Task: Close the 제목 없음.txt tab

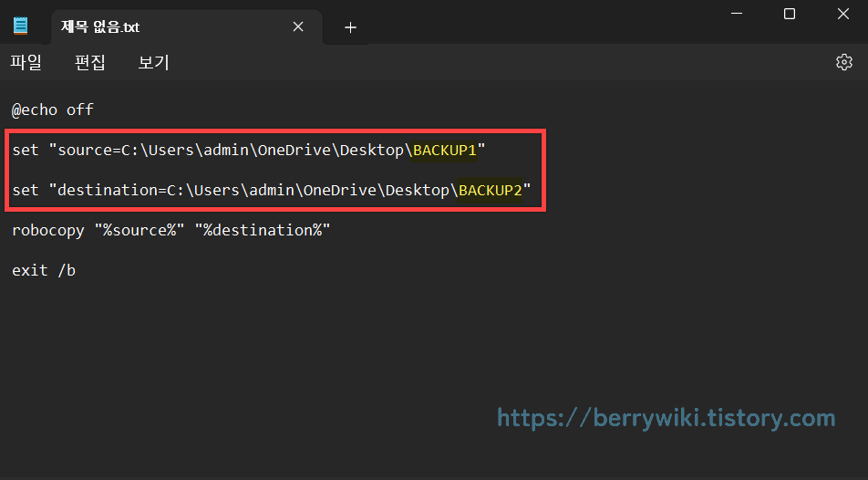Action: tap(298, 26)
